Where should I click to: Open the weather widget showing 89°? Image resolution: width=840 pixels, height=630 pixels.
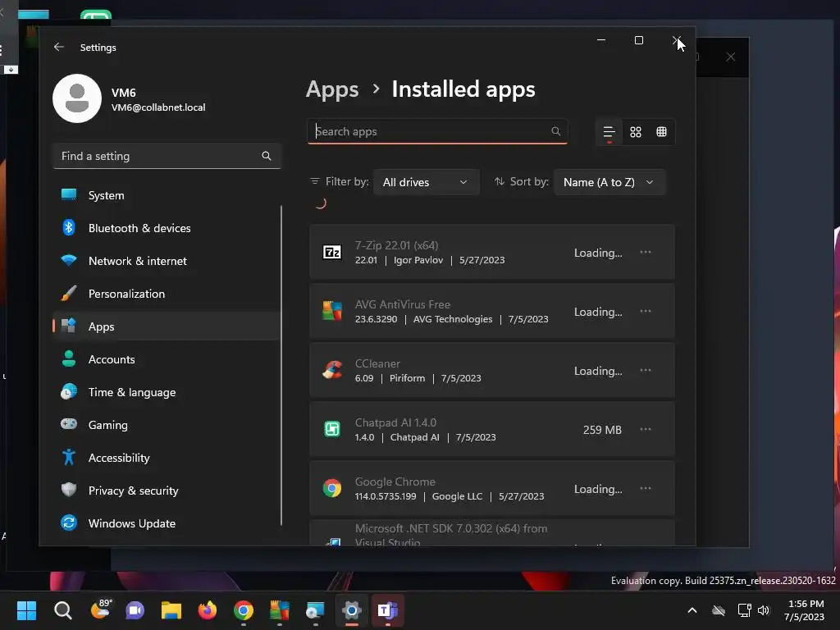point(101,609)
